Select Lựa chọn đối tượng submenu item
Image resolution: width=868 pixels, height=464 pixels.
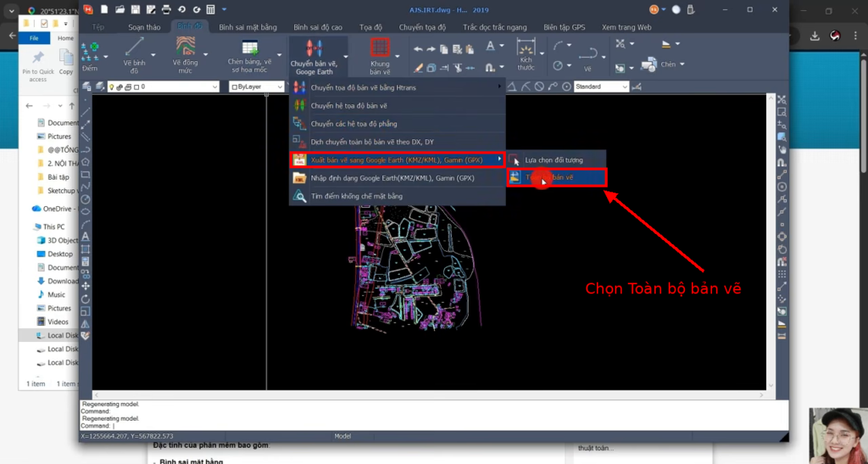pyautogui.click(x=556, y=160)
